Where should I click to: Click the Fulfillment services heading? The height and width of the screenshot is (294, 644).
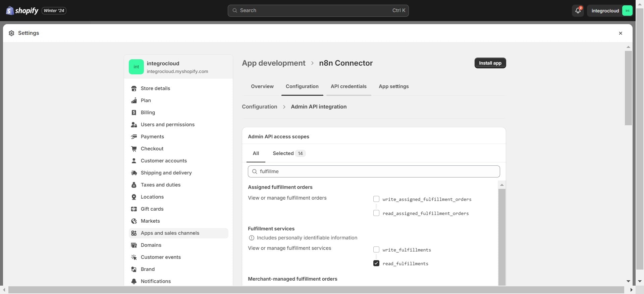[x=271, y=229]
